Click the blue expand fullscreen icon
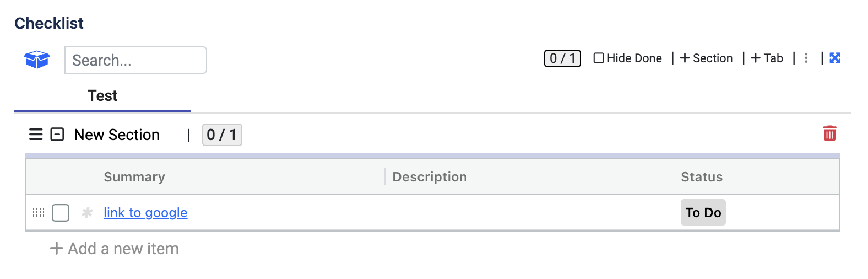This screenshot has width=868, height=279. click(x=835, y=58)
